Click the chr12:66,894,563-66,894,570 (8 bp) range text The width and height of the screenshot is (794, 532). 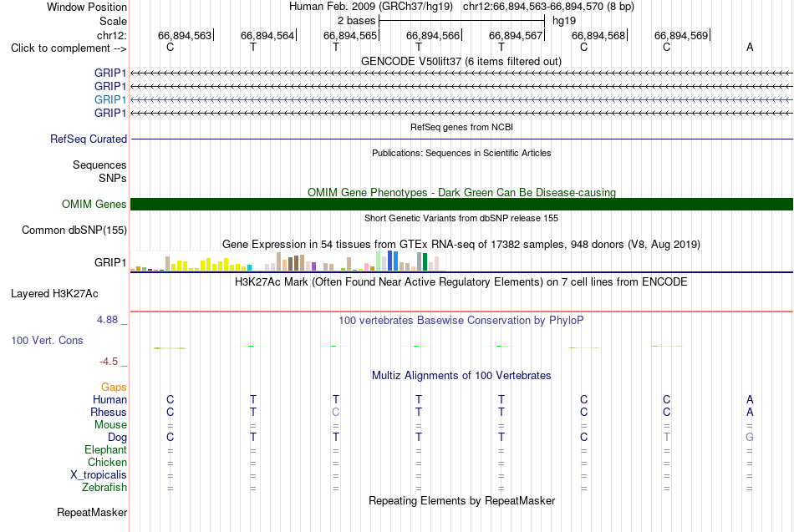pyautogui.click(x=548, y=7)
